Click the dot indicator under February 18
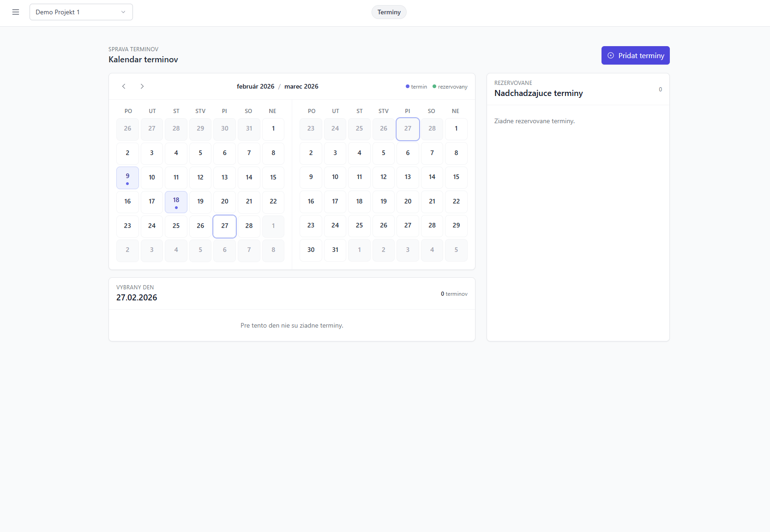 [x=176, y=208]
